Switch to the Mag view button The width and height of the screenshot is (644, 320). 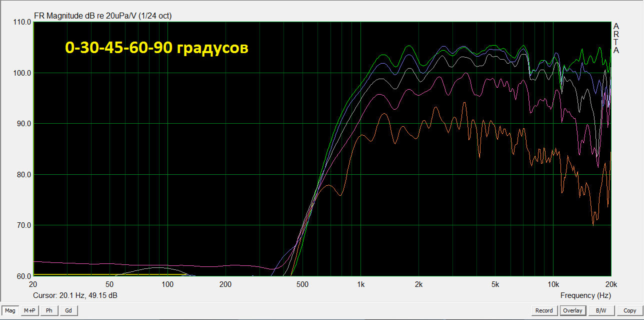click(9, 310)
